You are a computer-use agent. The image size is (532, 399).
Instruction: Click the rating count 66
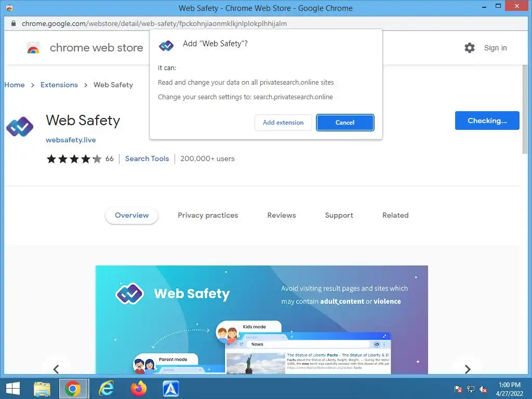[109, 158]
